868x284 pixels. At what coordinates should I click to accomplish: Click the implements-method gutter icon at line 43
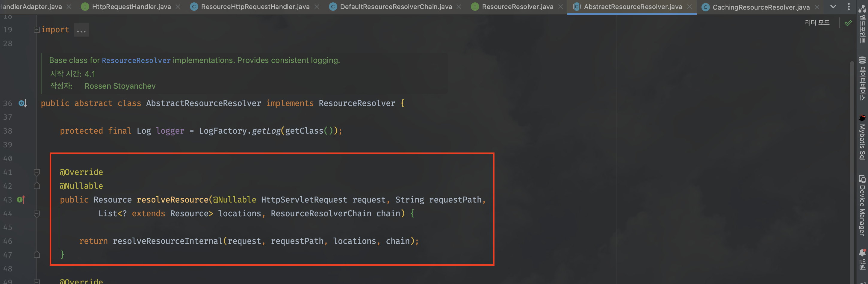click(x=21, y=200)
